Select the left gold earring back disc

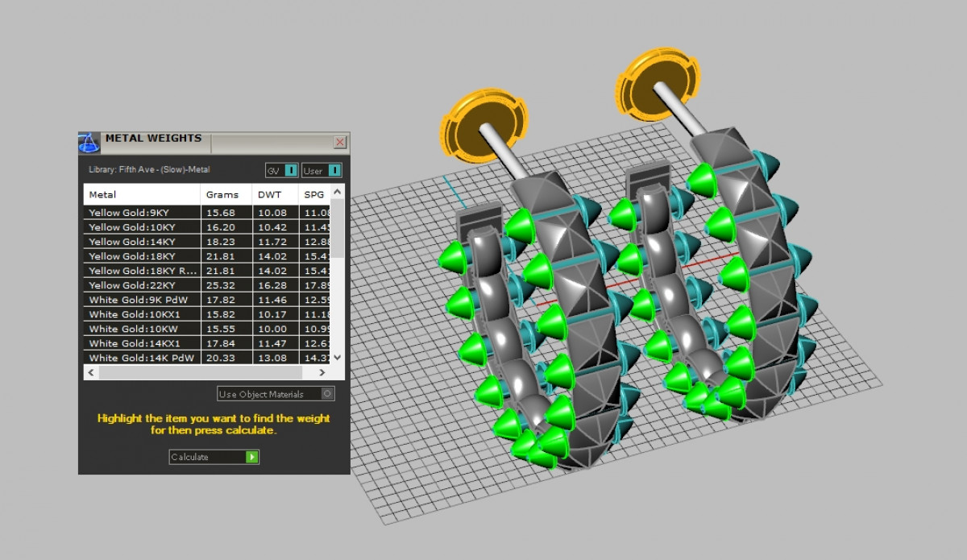(482, 129)
